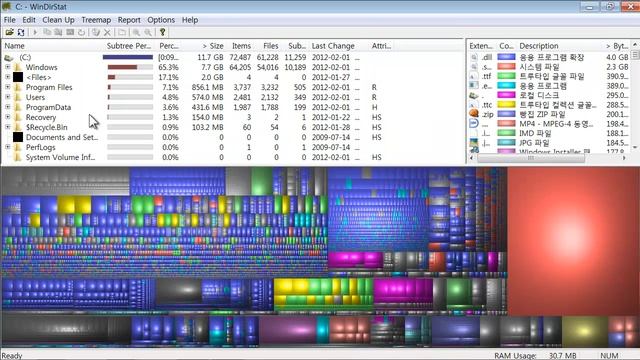Click the magenta local disk color swatch

[506, 95]
